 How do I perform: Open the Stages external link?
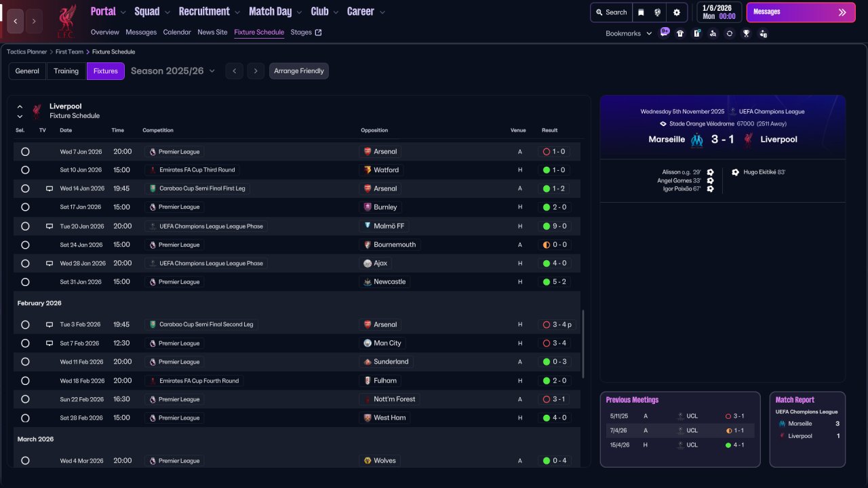[307, 32]
